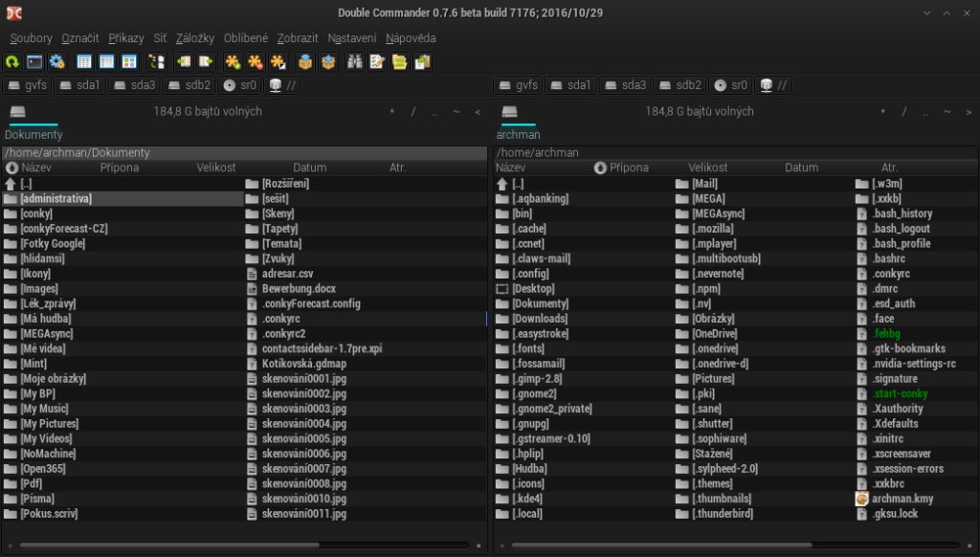Screen dimensions: 980x557
Task: Go to root via / in right panel
Action: tap(903, 112)
